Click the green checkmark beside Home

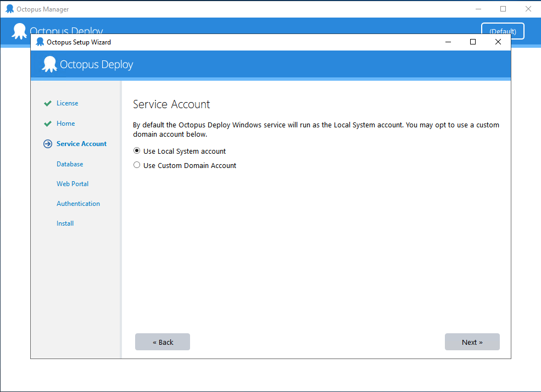point(48,124)
